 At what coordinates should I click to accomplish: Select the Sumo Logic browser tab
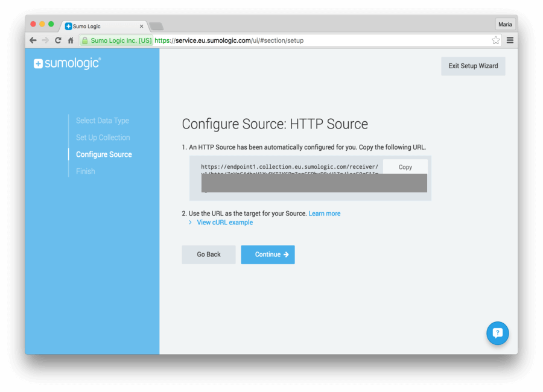[x=104, y=27]
